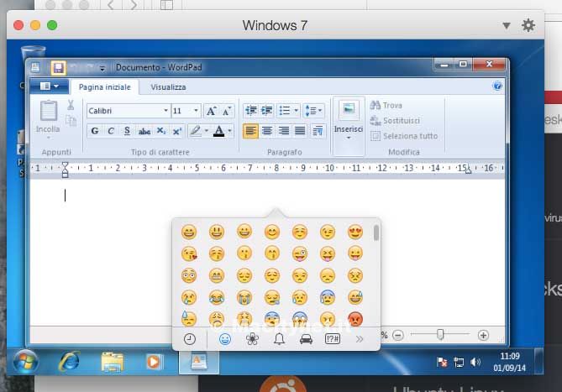Click the zoom in plus button
The image size is (562, 392).
point(483,336)
